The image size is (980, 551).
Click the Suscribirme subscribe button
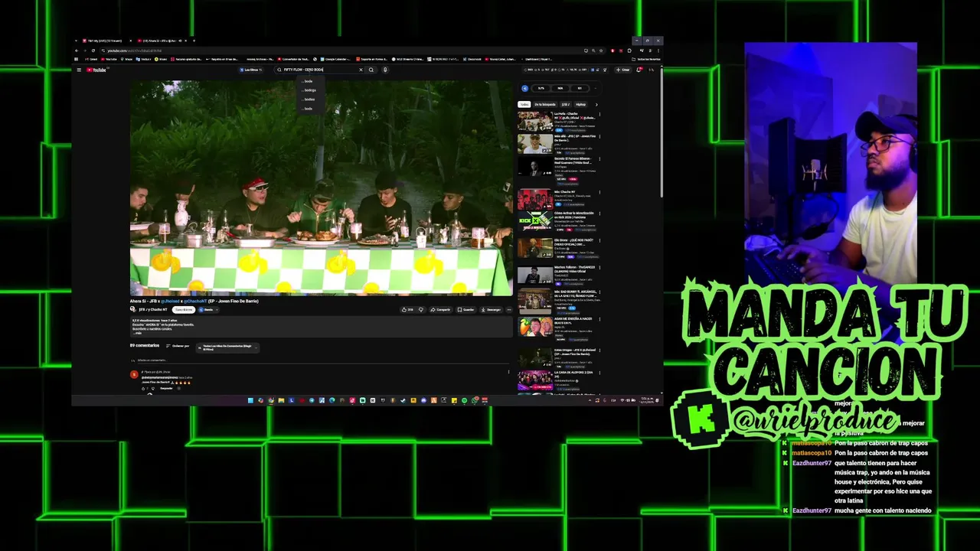184,309
